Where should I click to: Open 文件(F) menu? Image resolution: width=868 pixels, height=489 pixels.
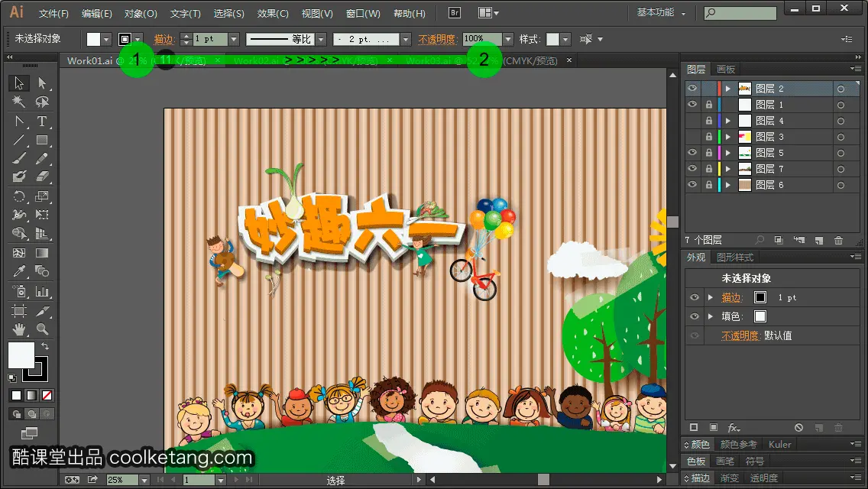pos(53,13)
